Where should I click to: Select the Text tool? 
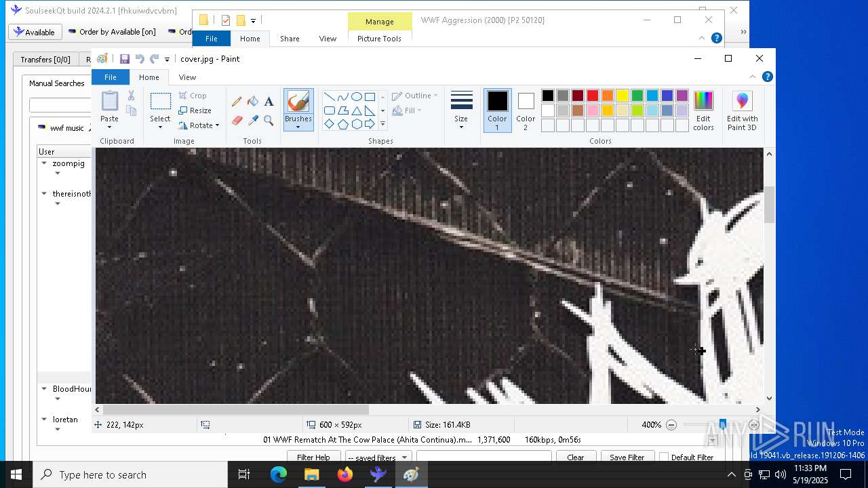coord(269,102)
